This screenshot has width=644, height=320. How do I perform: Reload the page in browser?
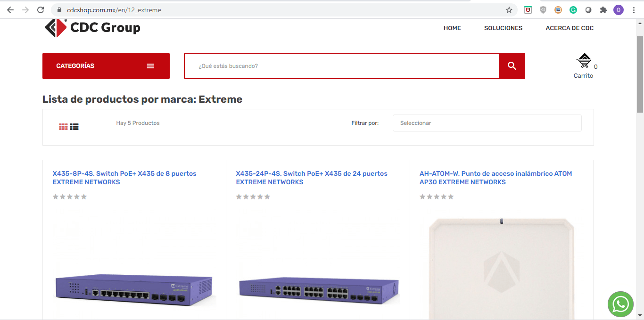click(41, 10)
